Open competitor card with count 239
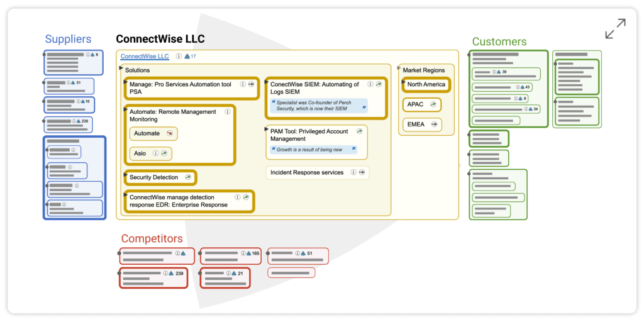This screenshot has height=322, width=644. (153, 278)
